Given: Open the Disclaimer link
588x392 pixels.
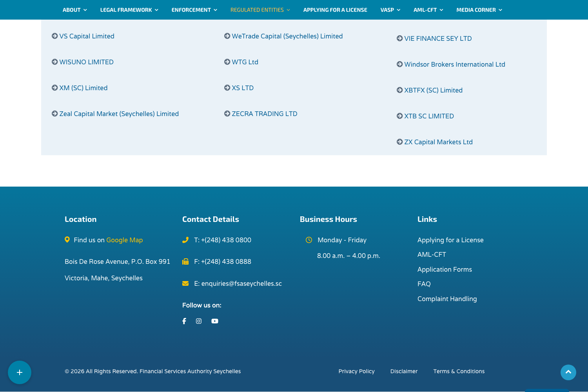Looking at the screenshot, I should click(x=404, y=371).
